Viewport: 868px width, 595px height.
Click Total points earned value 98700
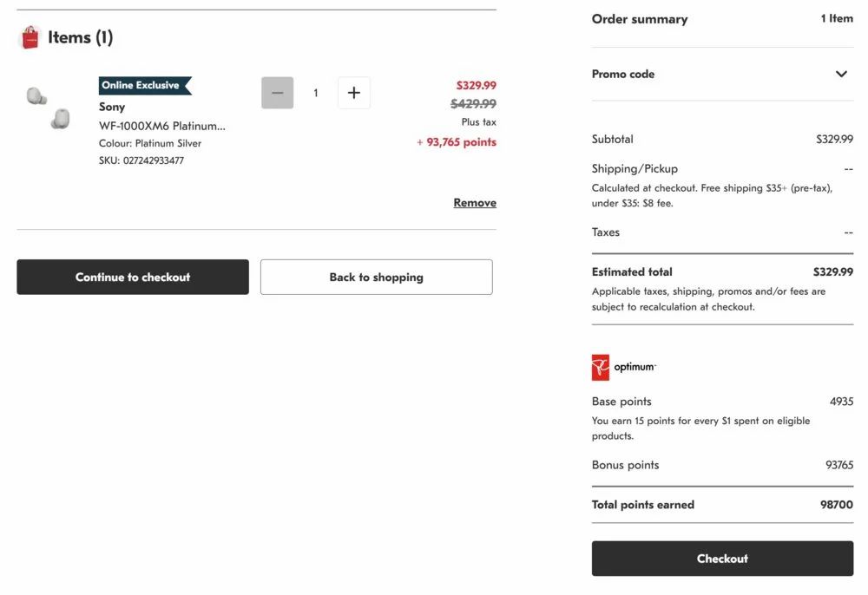(837, 505)
